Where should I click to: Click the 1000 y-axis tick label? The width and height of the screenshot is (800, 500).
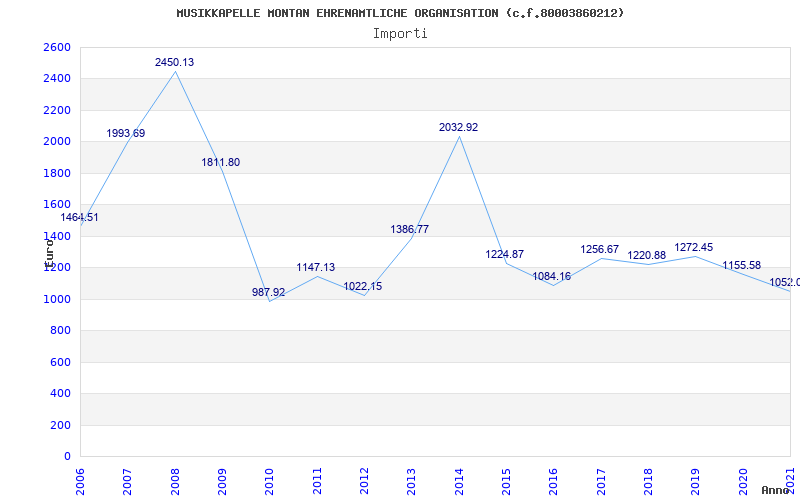[57, 299]
